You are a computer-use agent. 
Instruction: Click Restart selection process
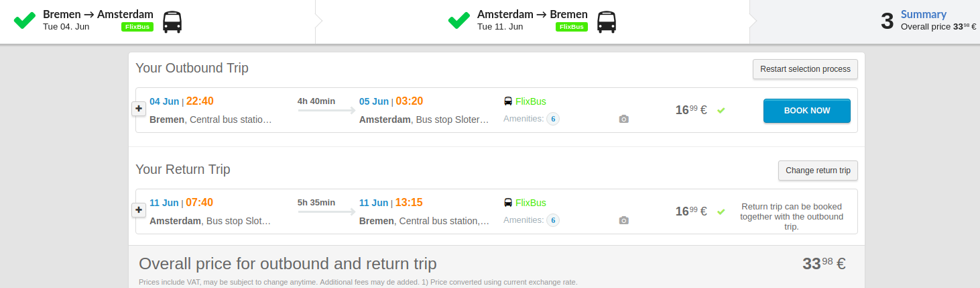tap(805, 69)
